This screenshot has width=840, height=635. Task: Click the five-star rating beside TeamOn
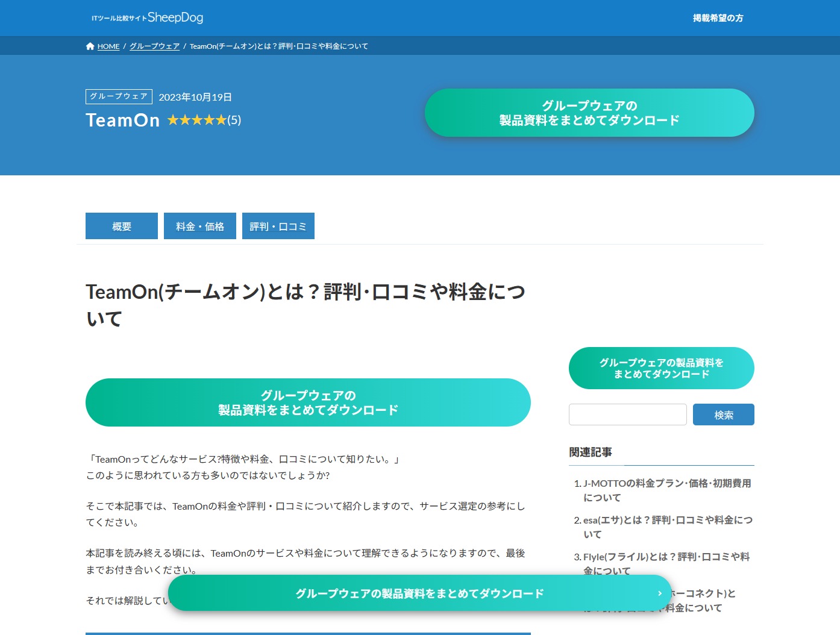(196, 120)
